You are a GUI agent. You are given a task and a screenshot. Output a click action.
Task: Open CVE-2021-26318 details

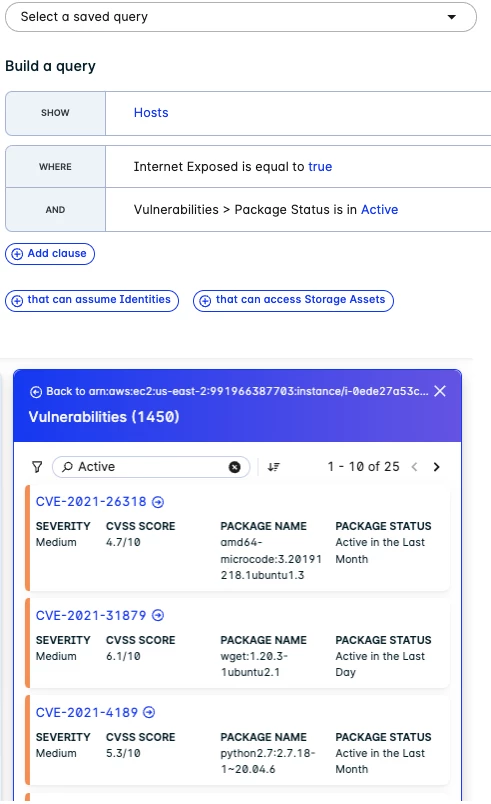(x=91, y=501)
